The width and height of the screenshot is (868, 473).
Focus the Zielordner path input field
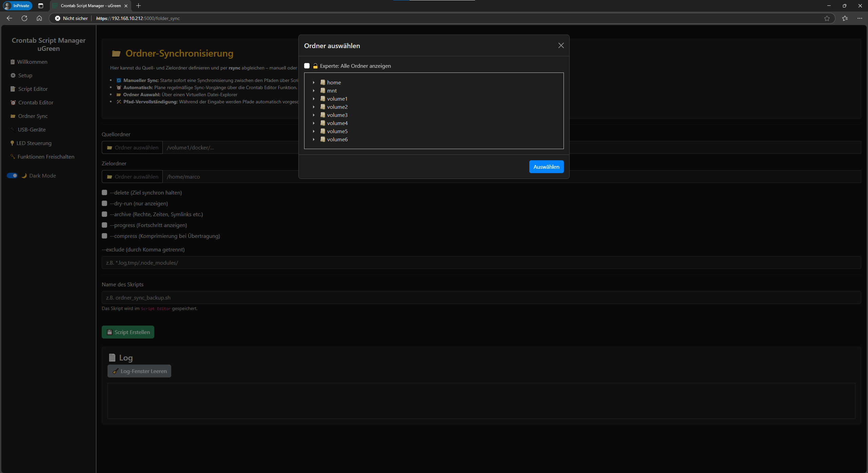512,177
